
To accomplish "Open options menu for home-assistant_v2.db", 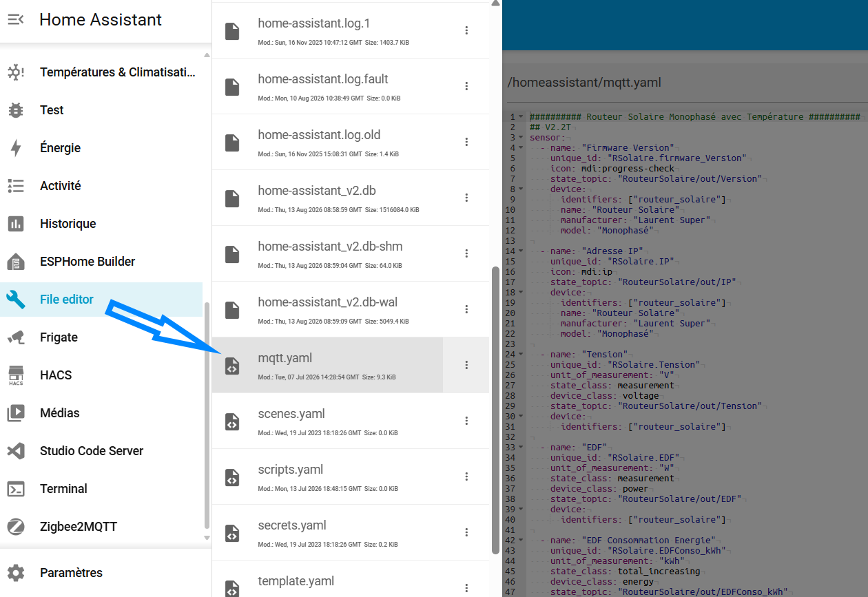I will tap(466, 198).
